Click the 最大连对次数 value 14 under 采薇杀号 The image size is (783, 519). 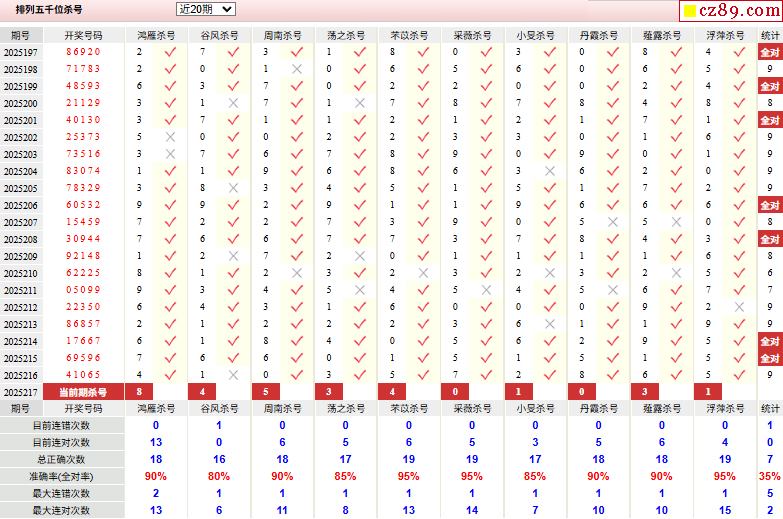(472, 511)
